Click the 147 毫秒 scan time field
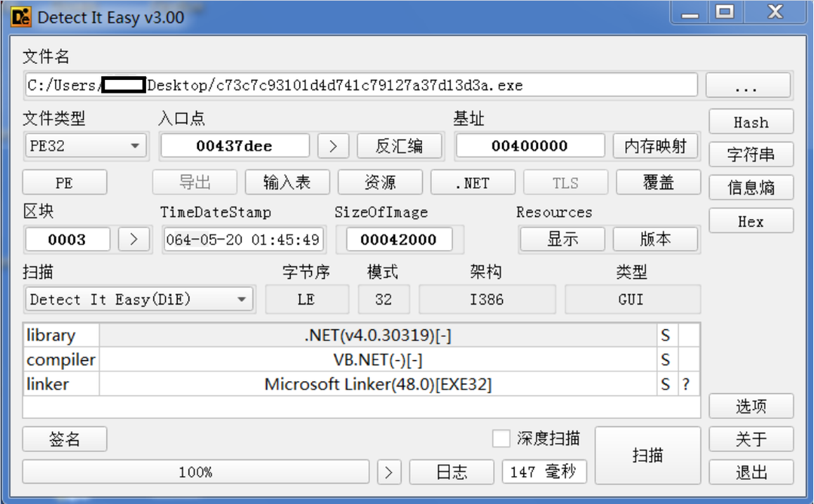This screenshot has height=504, width=814. tap(543, 472)
